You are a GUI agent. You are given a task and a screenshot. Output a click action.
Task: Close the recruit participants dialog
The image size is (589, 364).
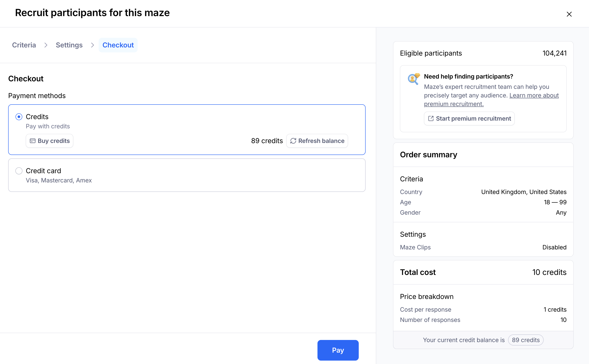[x=569, y=14]
